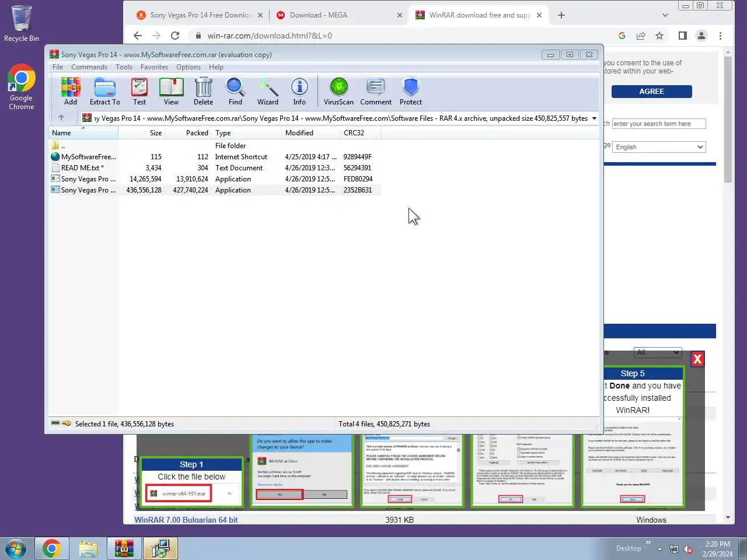Sort by the CRC32 column header
This screenshot has height=560, width=747.
pos(361,133)
